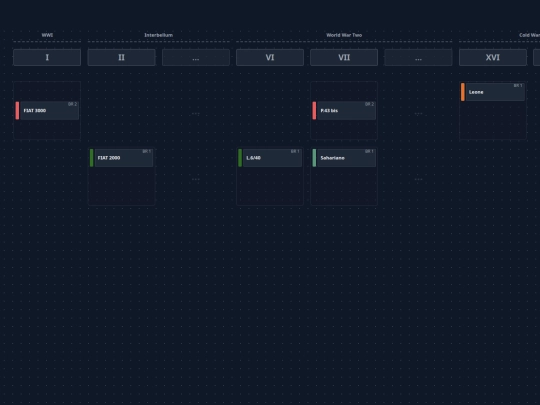Click BR label on Sahariano card
Viewport: 540px width, 405px height.
369,151
